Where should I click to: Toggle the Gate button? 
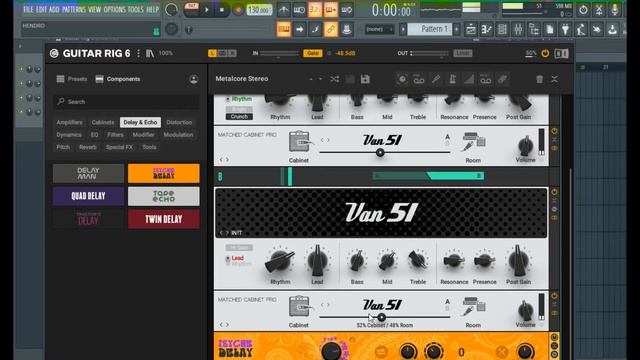[x=312, y=53]
